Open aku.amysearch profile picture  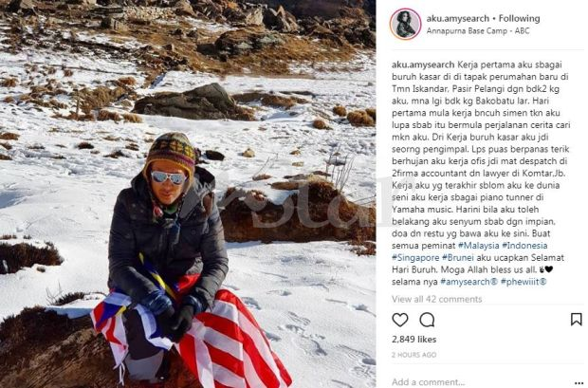(405, 24)
